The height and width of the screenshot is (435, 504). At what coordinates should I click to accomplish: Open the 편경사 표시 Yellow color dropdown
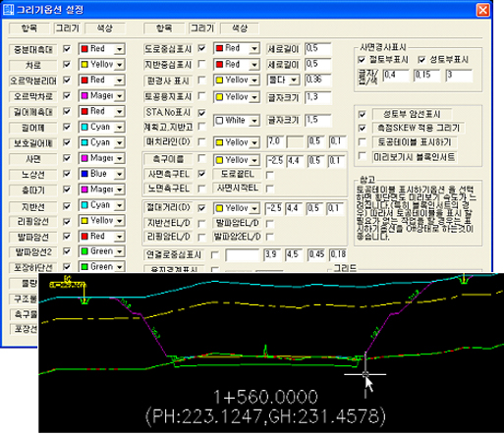click(254, 81)
